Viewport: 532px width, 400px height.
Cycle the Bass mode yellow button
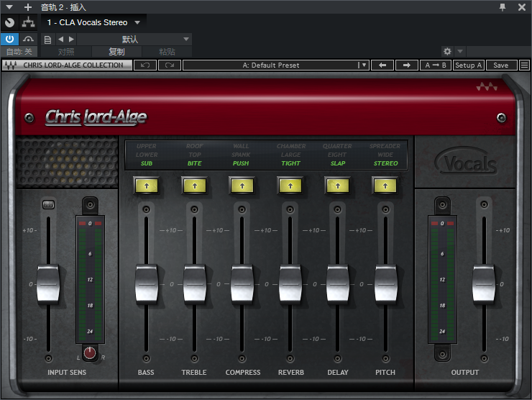click(147, 186)
